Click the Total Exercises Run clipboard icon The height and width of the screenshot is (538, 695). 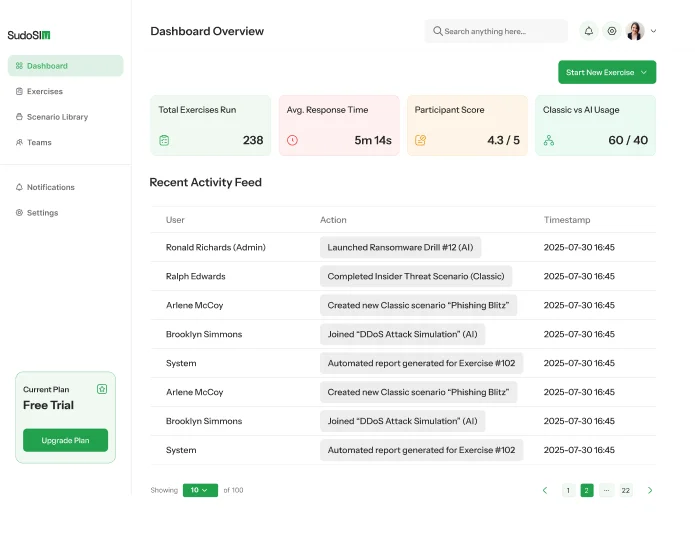[164, 140]
